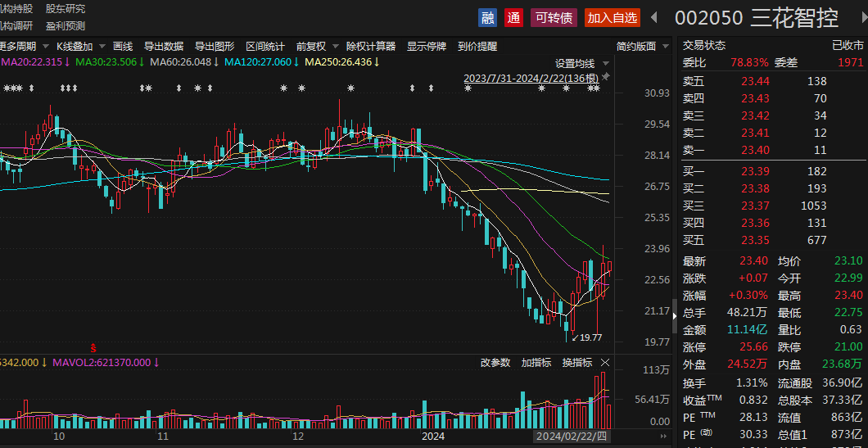This screenshot has width=868, height=448.
Task: Toggle 显示停牌 suspension display
Action: pos(426,46)
